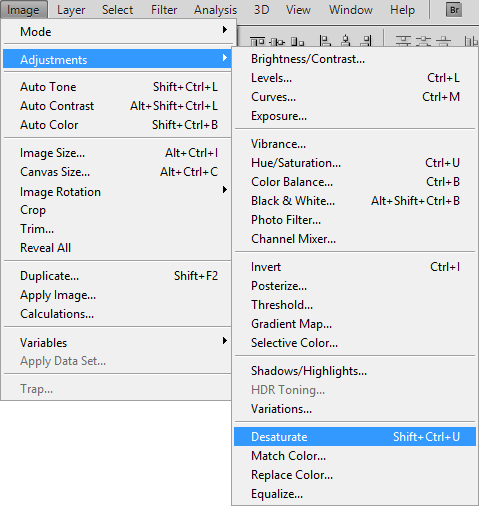Click the Align Vertical Centers icon
This screenshot has height=506, width=479.
(277, 42)
